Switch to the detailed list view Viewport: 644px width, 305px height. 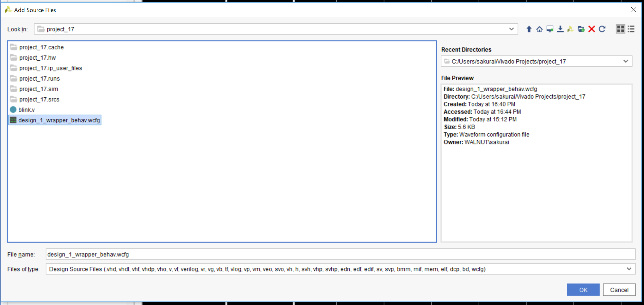point(631,29)
